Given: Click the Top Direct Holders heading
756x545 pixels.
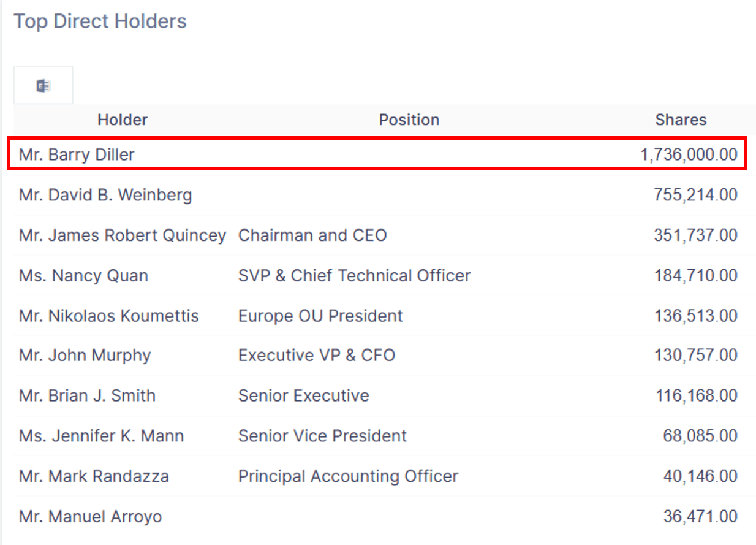Looking at the screenshot, I should 100,21.
